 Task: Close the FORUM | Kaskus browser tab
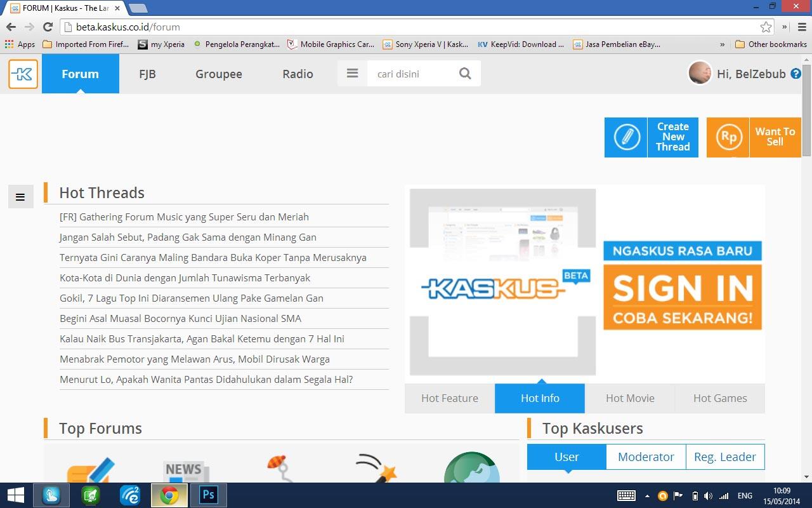117,8
